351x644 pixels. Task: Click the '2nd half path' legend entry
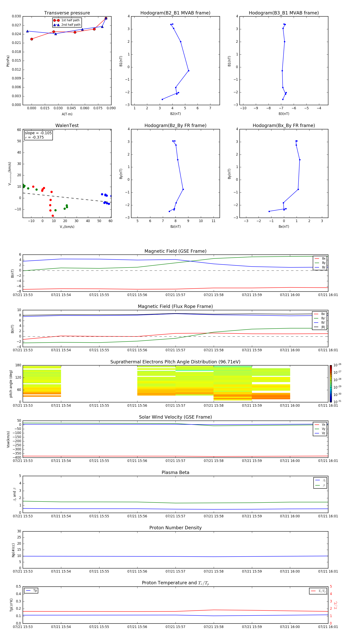click(67, 25)
